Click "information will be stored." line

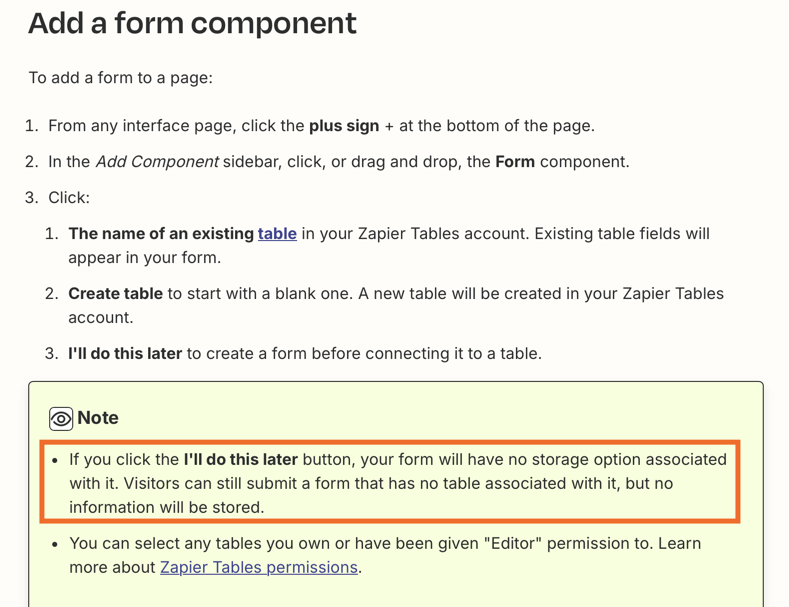point(167,507)
